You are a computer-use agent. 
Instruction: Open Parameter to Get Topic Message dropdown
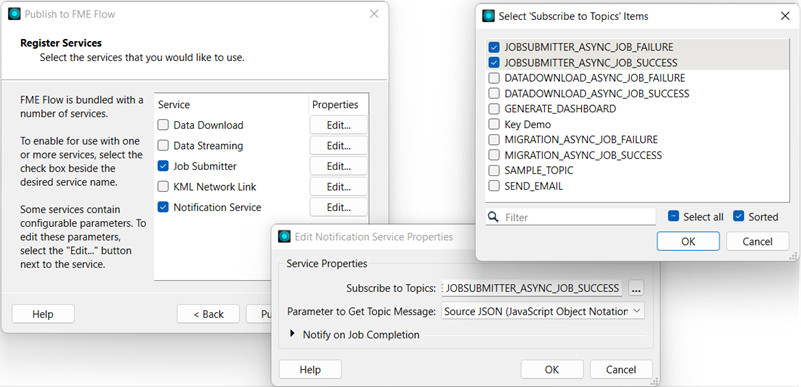[x=543, y=311]
